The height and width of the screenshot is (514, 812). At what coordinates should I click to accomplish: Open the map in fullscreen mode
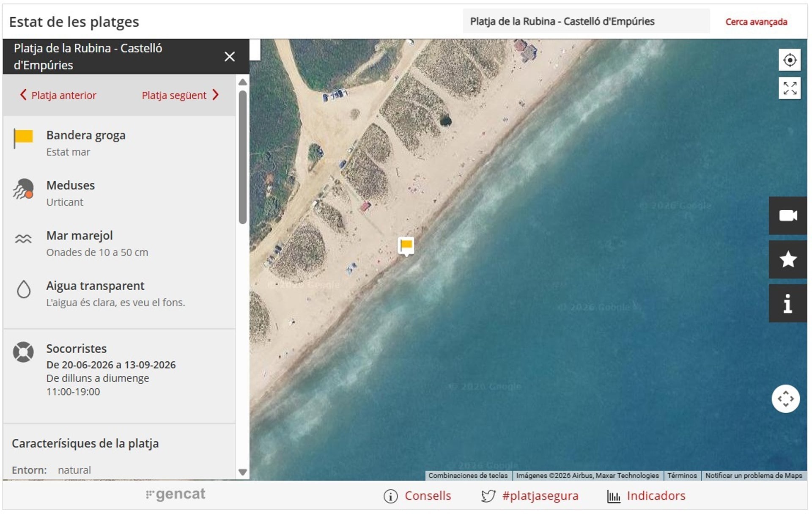[789, 88]
